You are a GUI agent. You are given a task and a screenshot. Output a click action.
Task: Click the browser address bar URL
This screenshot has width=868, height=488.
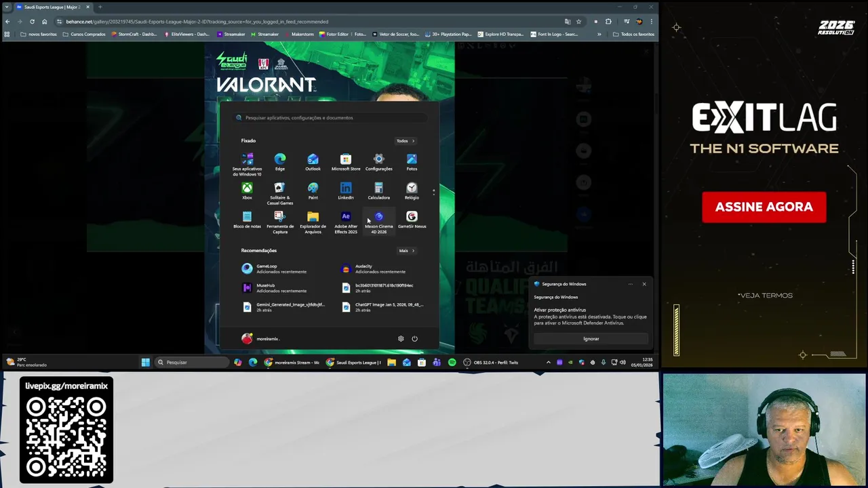click(x=197, y=22)
